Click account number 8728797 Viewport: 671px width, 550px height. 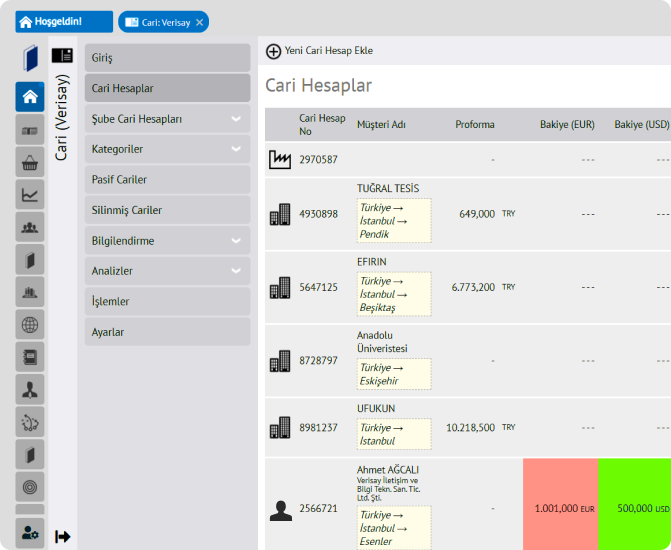(318, 360)
